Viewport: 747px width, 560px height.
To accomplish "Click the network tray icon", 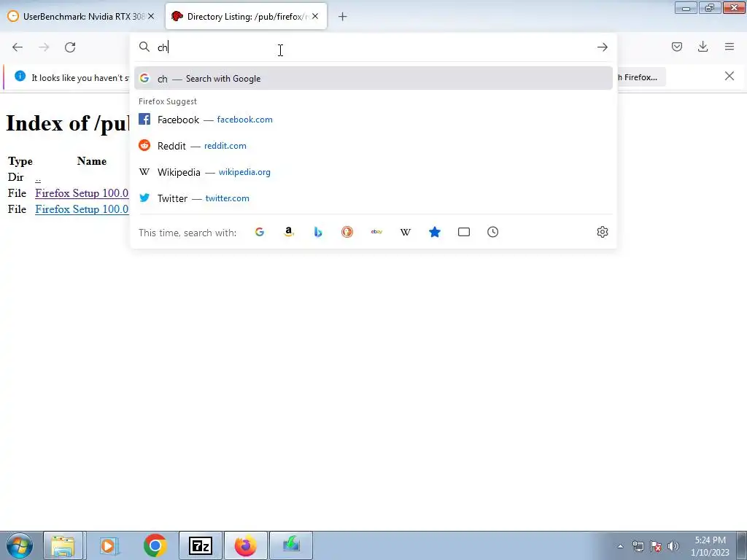I will [638, 546].
